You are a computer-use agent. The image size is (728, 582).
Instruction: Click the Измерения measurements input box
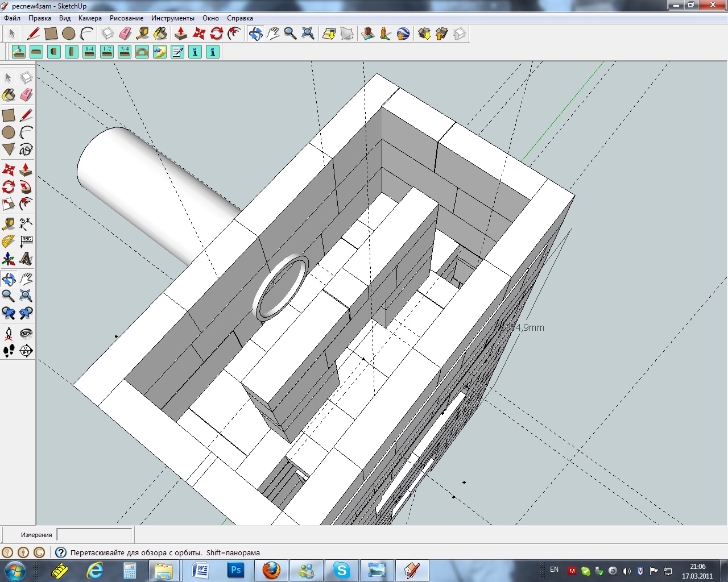pos(94,534)
